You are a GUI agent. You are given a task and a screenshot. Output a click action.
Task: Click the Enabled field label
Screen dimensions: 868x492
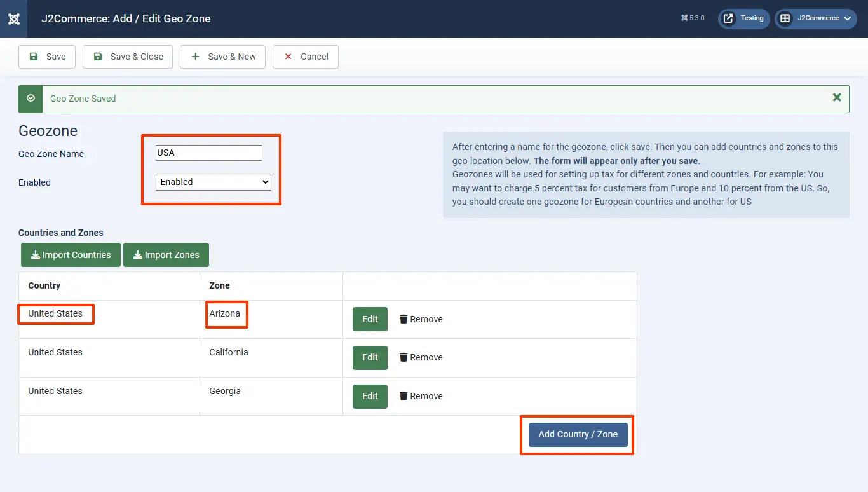pos(34,182)
